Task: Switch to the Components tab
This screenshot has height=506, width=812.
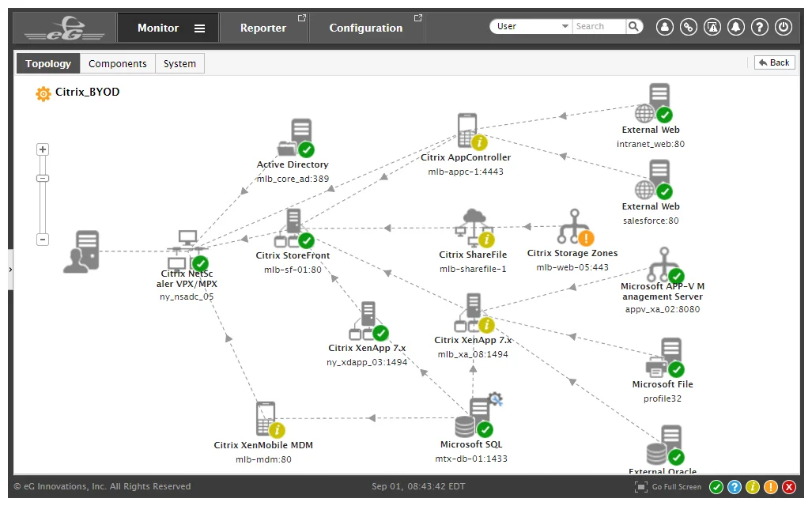Action: click(x=118, y=64)
